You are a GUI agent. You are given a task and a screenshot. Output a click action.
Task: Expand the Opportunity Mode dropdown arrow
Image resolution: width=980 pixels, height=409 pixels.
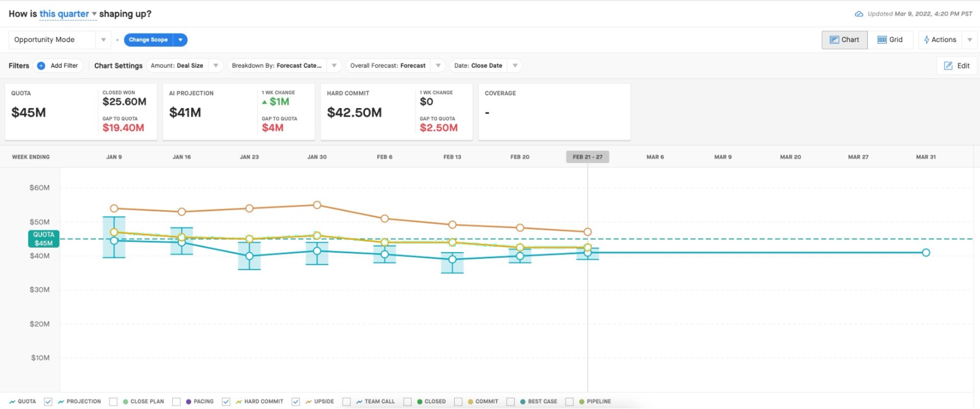tap(103, 40)
